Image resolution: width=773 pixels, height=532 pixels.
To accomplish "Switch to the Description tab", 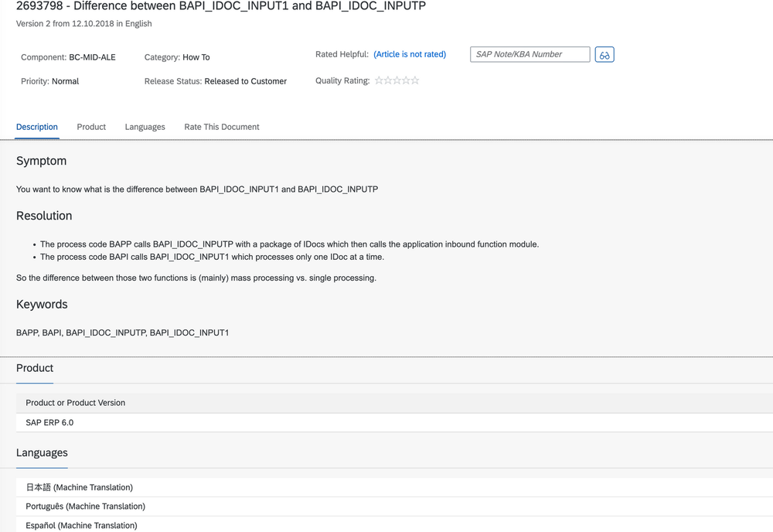I will pyautogui.click(x=37, y=127).
